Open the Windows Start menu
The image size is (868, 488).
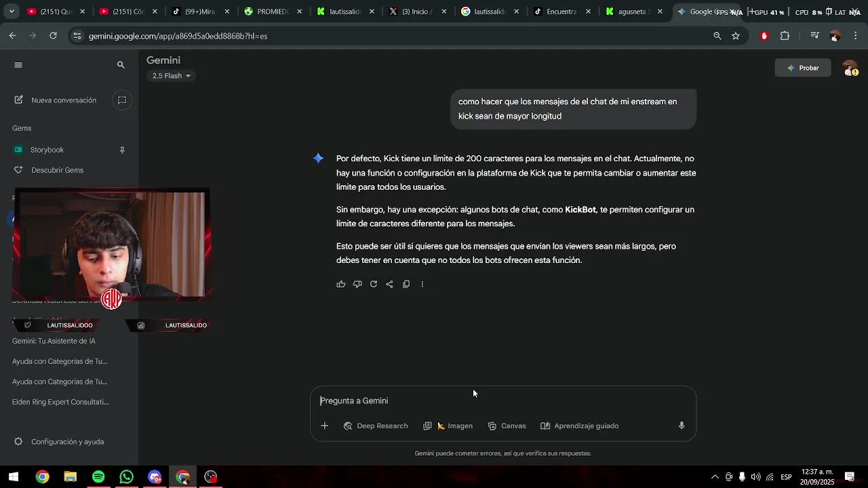(x=14, y=477)
